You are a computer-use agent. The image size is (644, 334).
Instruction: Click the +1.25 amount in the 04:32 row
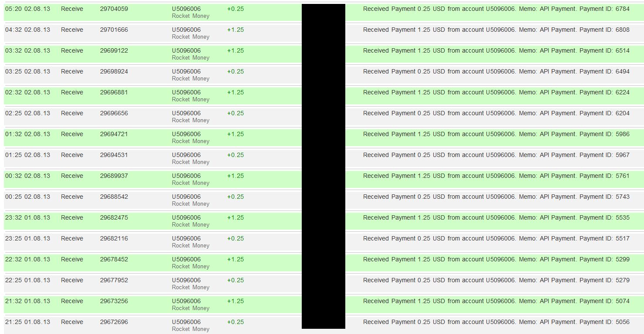236,30
